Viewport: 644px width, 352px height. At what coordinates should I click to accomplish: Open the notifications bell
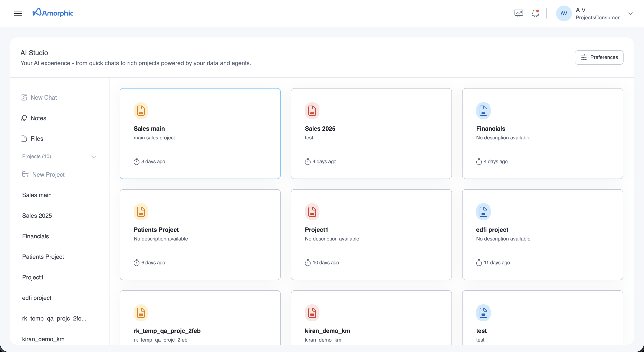click(535, 13)
